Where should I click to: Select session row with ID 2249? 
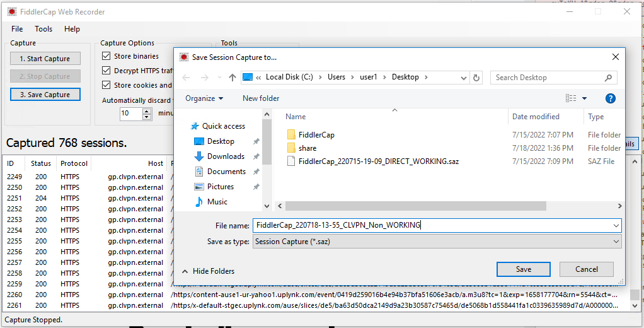88,177
